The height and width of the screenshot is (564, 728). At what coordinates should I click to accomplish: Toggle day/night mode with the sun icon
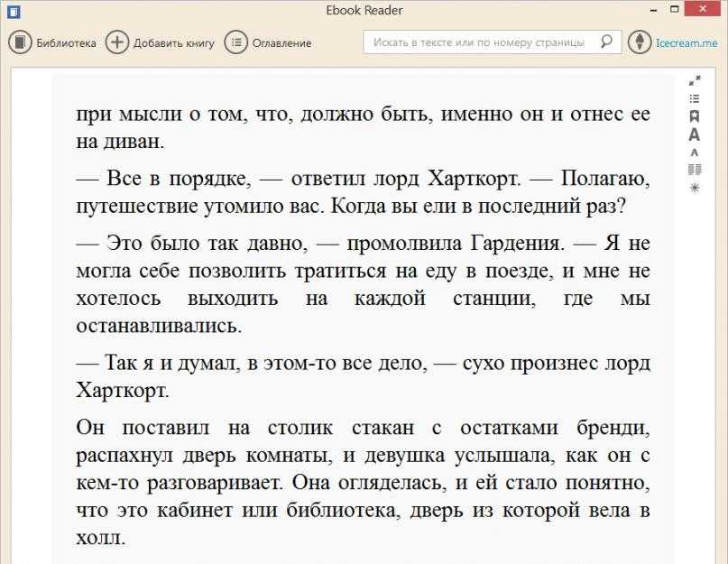(695, 188)
